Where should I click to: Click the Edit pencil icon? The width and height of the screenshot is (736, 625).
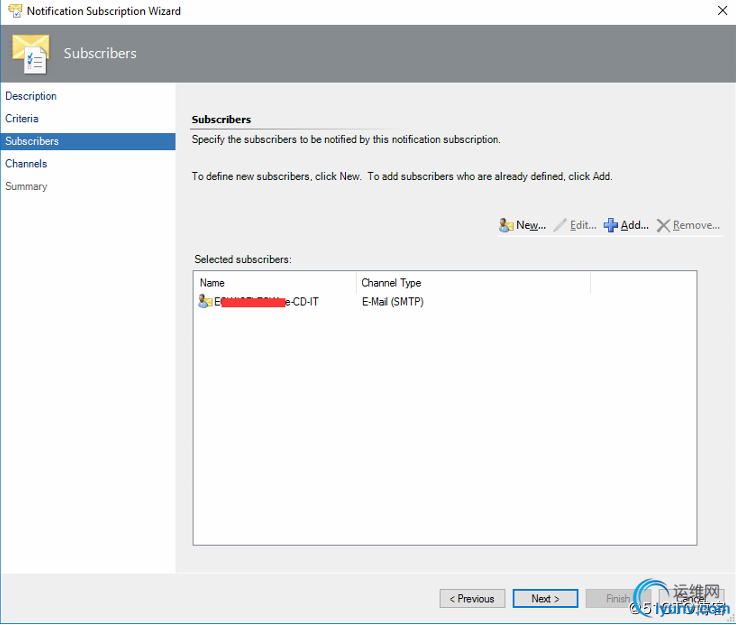pos(560,225)
